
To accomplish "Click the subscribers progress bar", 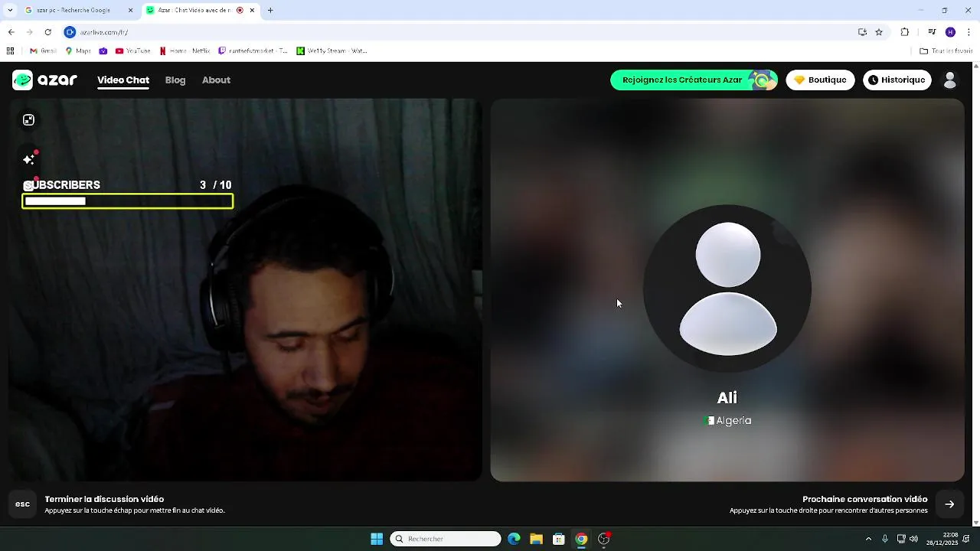I will point(128,201).
